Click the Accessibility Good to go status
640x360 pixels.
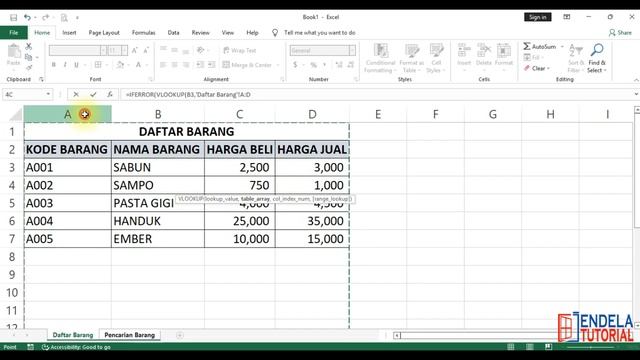(x=76, y=347)
